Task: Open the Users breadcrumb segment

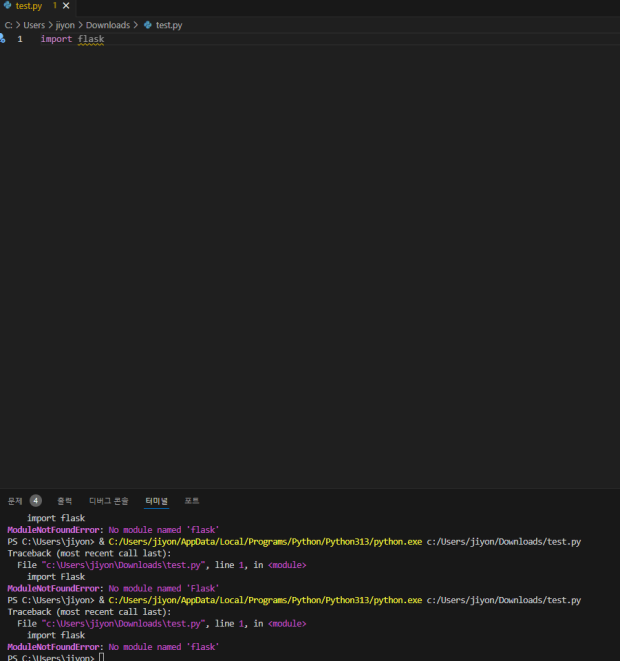Action: [x=34, y=25]
